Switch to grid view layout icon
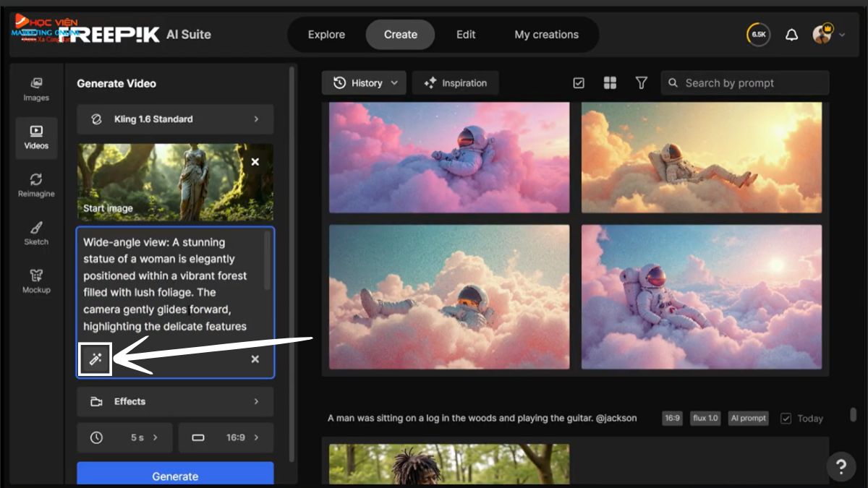868x488 pixels. 610,83
